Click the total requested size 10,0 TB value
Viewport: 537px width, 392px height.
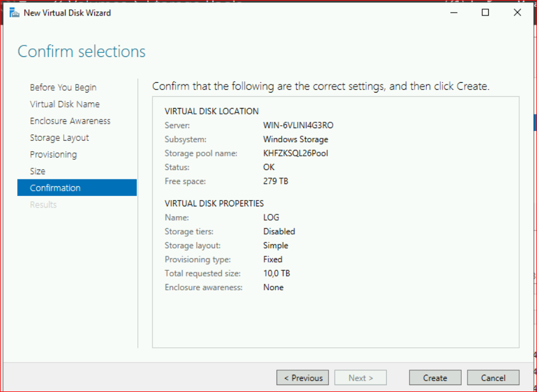click(x=277, y=274)
